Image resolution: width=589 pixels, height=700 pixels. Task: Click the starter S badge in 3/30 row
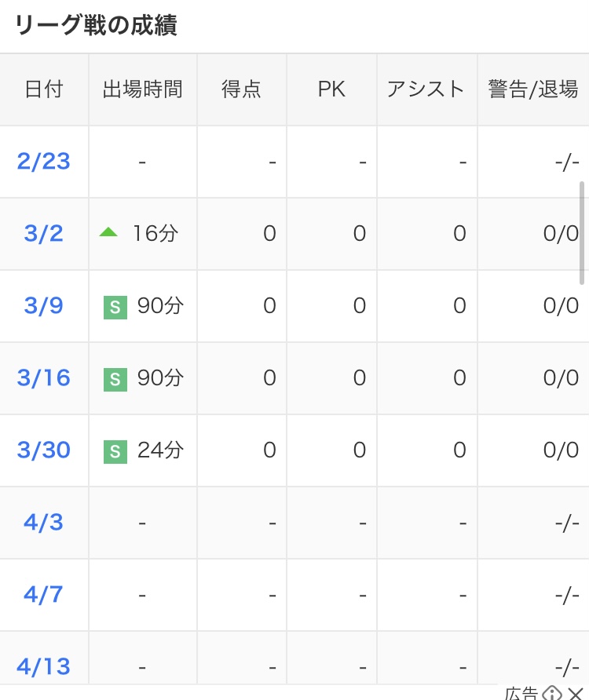(115, 452)
